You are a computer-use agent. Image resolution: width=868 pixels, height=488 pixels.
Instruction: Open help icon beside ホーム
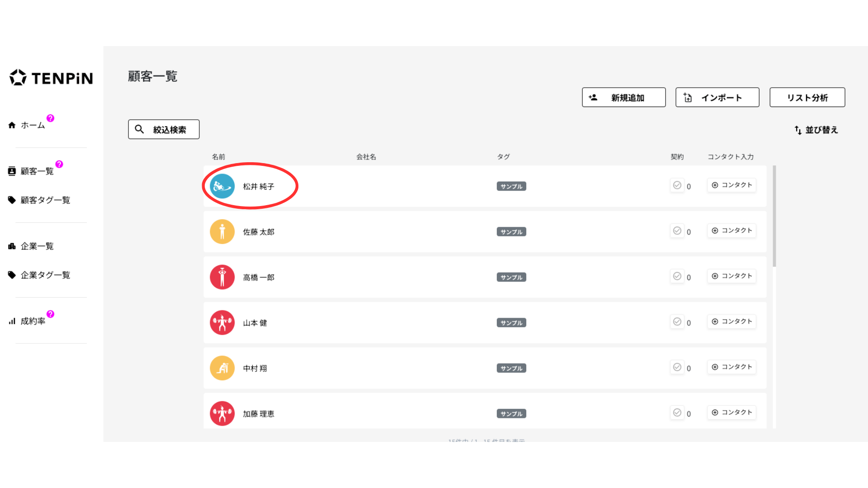(50, 118)
